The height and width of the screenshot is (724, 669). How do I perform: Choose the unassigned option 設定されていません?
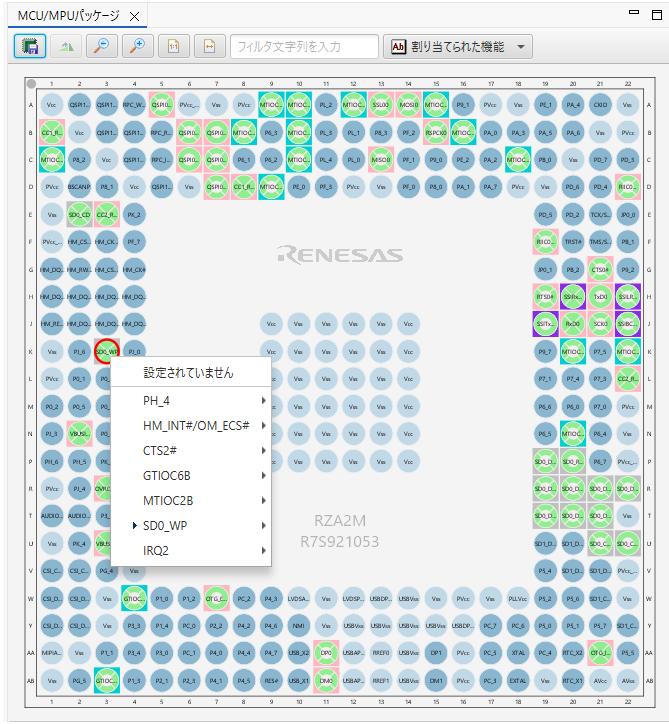coord(188,372)
